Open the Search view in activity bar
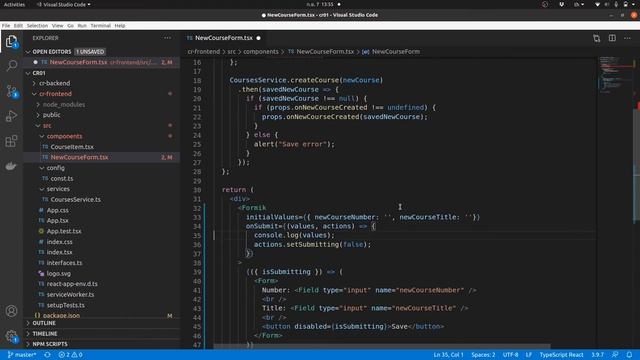Viewport: 640px width, 360px height. pos(11,65)
